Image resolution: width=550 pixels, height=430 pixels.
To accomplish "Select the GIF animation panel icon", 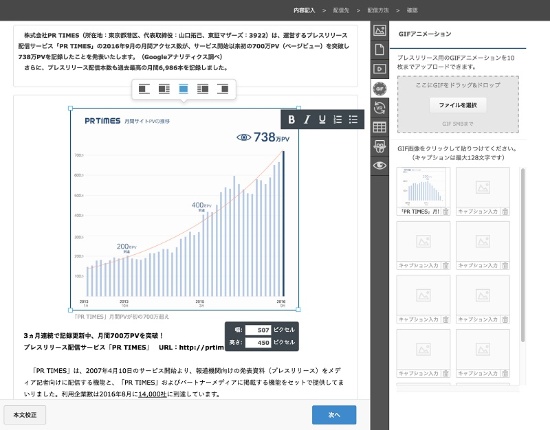I will pyautogui.click(x=380, y=88).
